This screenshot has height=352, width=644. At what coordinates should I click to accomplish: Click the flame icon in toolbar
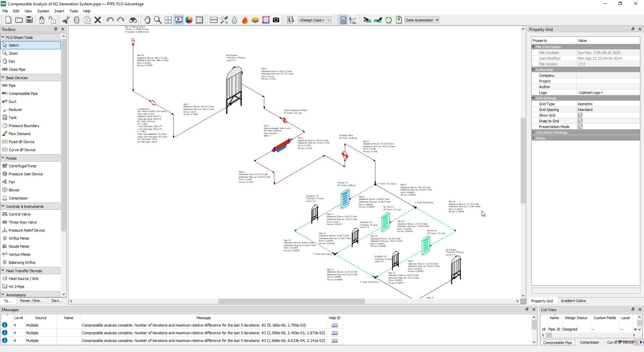coord(245,20)
